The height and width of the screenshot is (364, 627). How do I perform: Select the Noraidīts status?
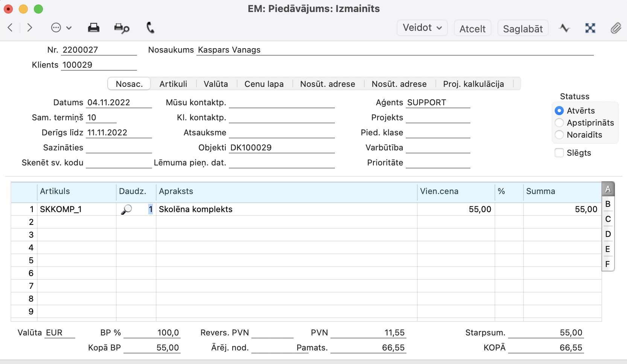click(x=559, y=135)
